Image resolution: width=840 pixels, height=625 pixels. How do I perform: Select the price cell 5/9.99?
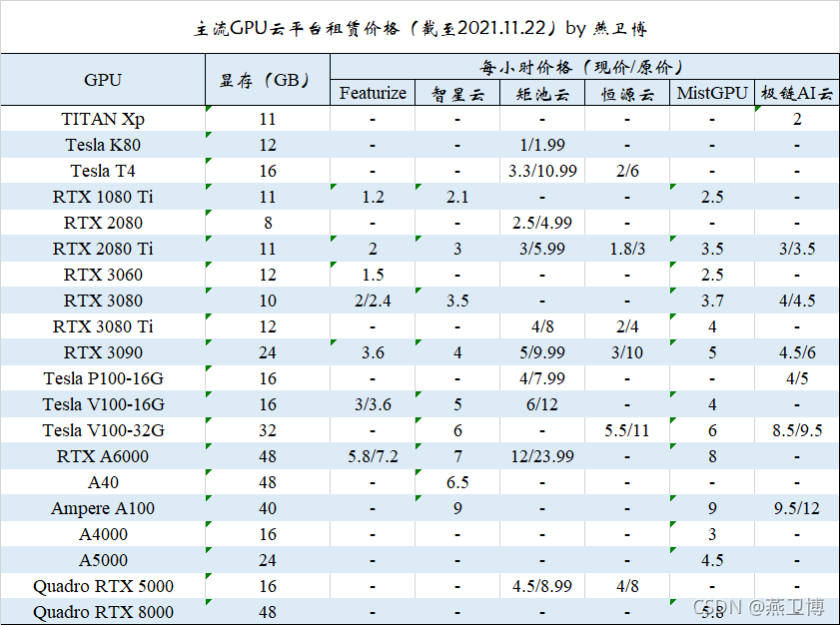(x=542, y=352)
